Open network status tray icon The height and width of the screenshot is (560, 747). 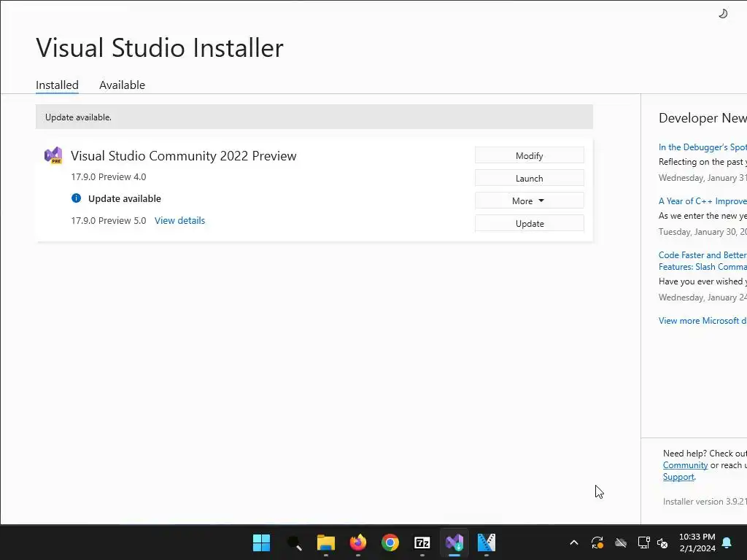[x=643, y=542]
